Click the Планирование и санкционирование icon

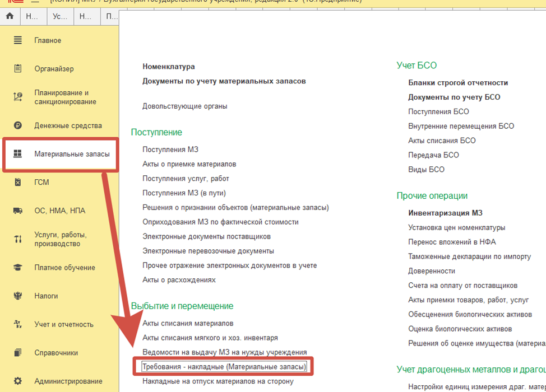[18, 97]
